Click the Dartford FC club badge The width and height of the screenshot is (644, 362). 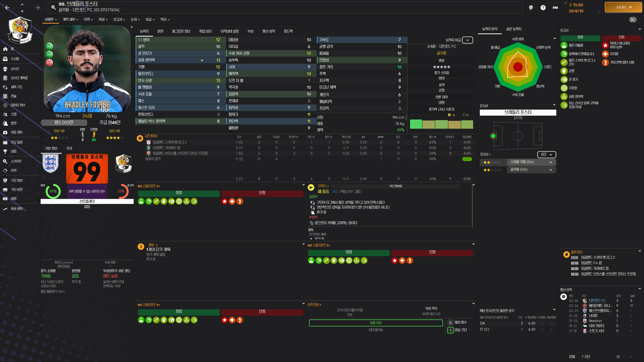pyautogui.click(x=20, y=30)
